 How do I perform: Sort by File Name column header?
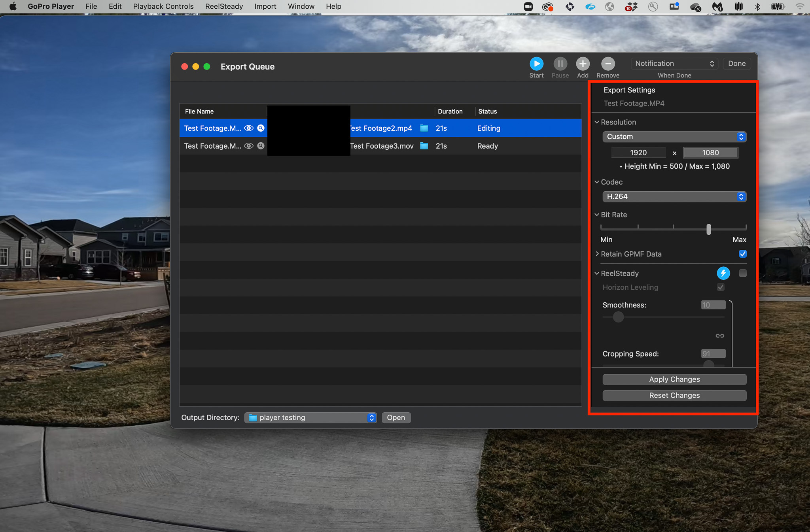(x=199, y=111)
